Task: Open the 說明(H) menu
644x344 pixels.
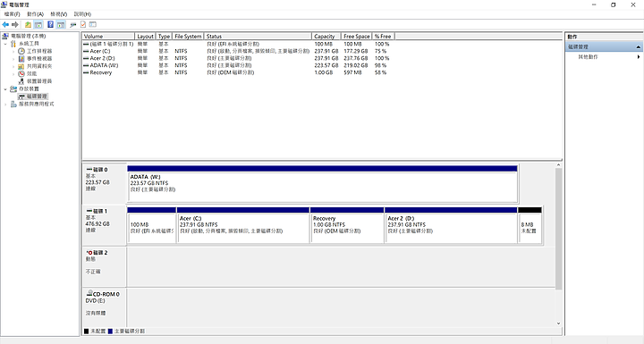Action: point(82,14)
